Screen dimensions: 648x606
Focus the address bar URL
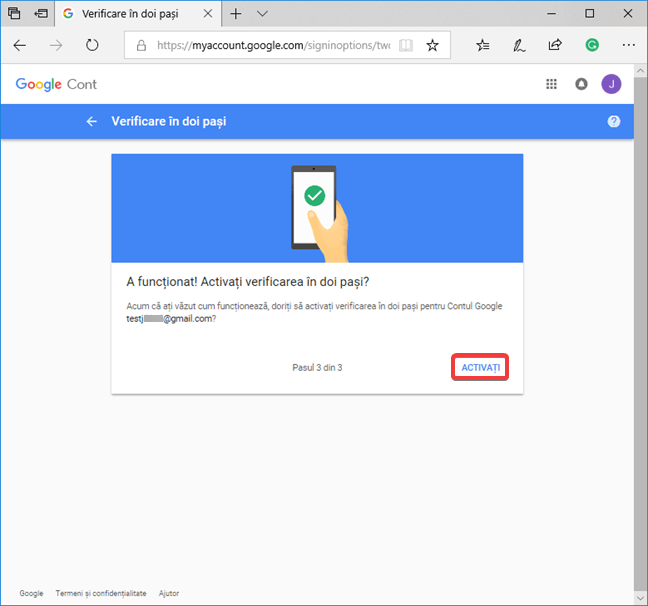click(x=273, y=45)
